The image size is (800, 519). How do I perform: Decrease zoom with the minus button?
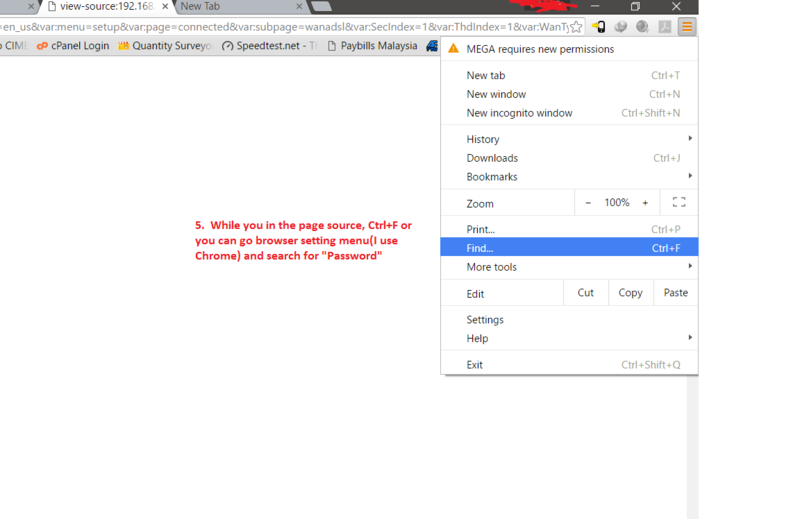click(588, 203)
